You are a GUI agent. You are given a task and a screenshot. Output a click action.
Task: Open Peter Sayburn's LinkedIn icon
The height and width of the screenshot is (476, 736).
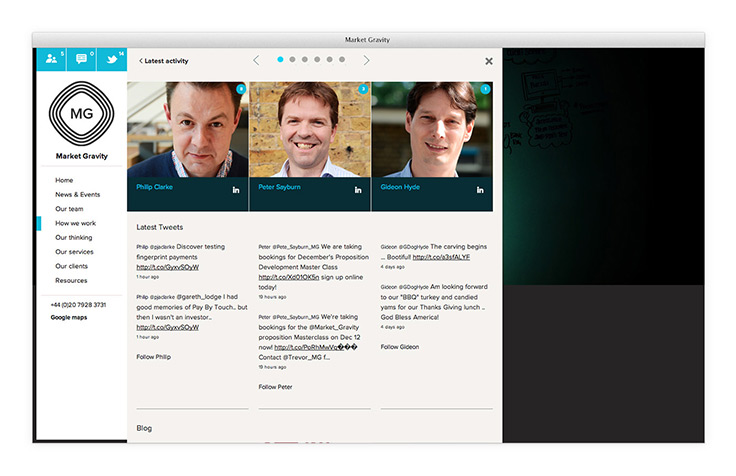pos(358,190)
